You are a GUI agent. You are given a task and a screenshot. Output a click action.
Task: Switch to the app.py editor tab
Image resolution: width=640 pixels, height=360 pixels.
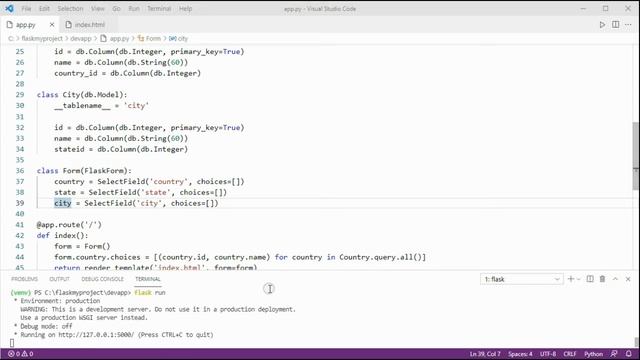(26, 25)
